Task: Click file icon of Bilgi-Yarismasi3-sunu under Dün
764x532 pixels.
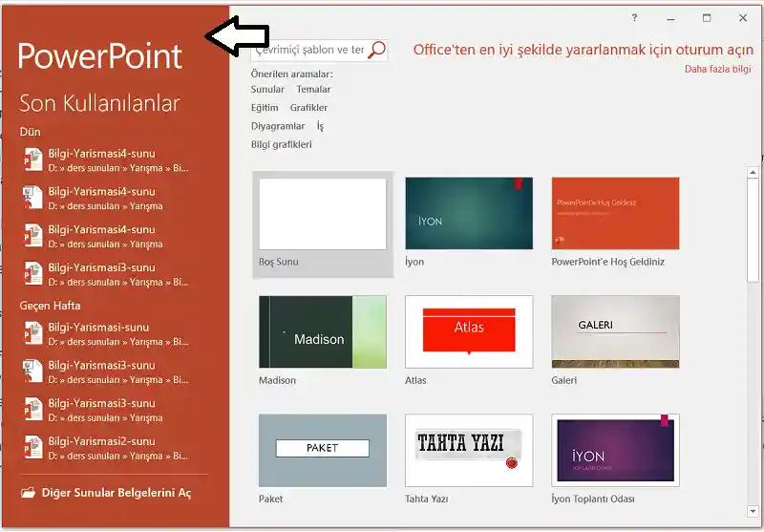Action: [33, 274]
